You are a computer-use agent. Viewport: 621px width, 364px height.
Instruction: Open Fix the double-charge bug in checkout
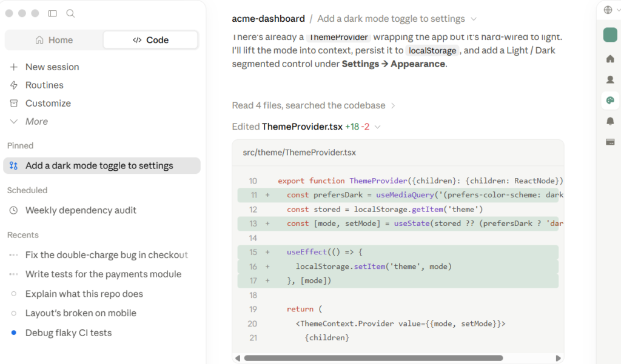coord(107,255)
